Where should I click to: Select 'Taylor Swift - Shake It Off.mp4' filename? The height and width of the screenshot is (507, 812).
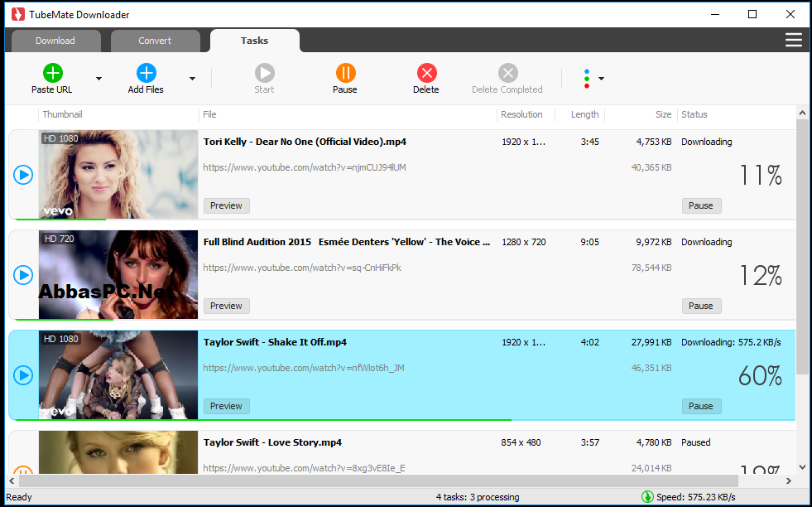click(x=275, y=342)
